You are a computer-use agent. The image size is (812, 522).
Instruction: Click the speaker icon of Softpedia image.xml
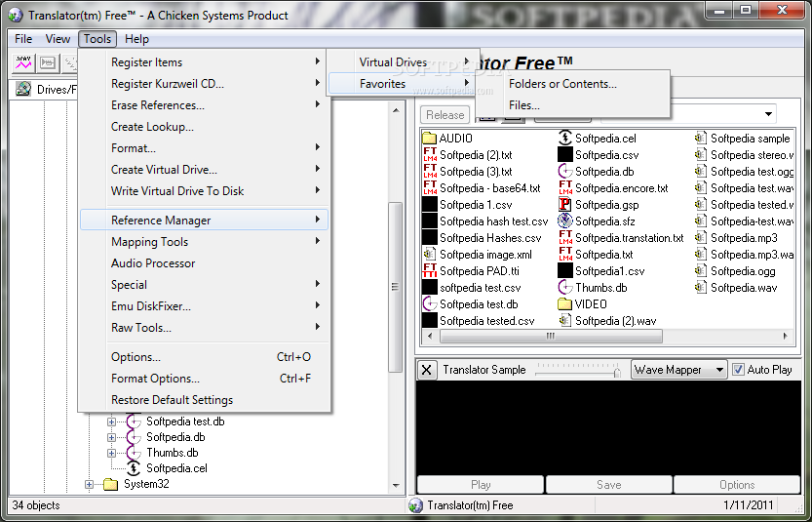[x=429, y=255]
